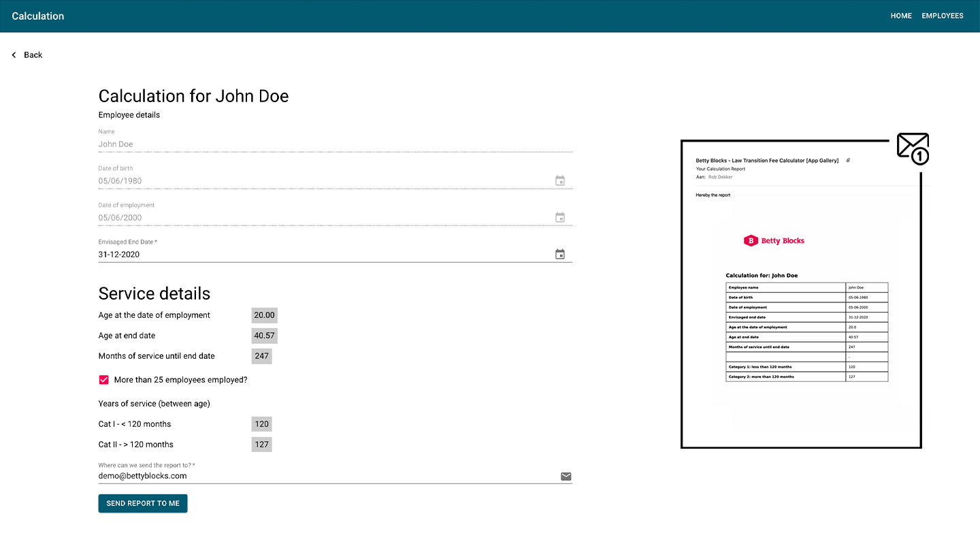Toggle the More than 25 employees checkbox
Image resolution: width=980 pixels, height=559 pixels.
pos(104,380)
